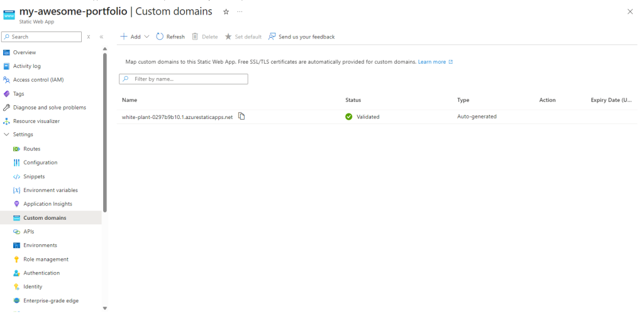Viewport: 644px width, 313px height.
Task: Collapse the sidebar with double chevron icon
Action: (x=101, y=37)
